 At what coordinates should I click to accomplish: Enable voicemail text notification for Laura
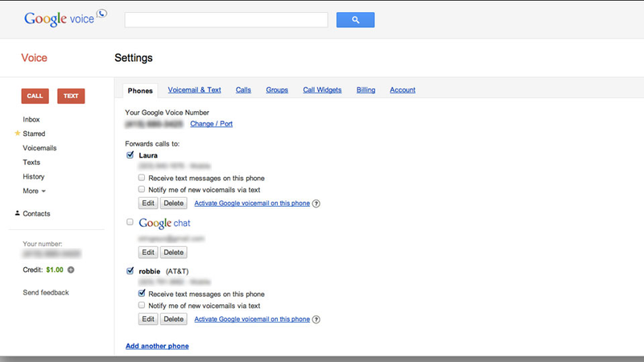point(142,189)
